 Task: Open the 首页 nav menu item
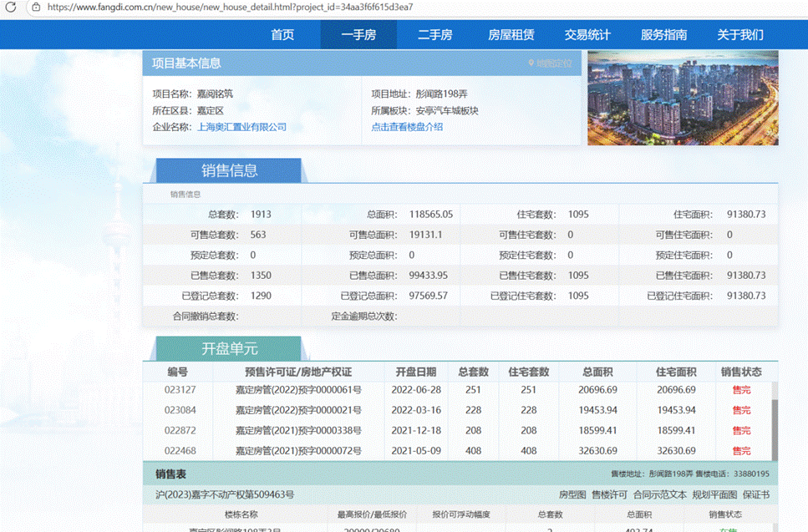(282, 34)
